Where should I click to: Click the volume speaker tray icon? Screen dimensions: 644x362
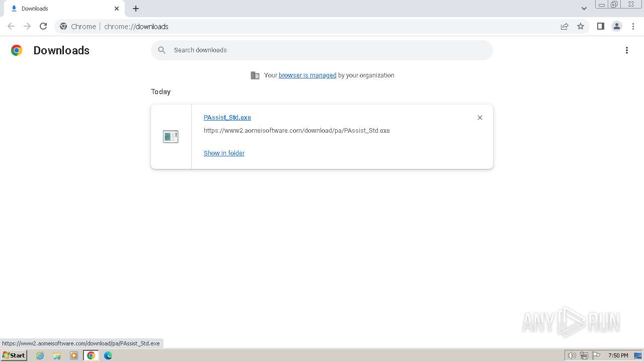coord(572,355)
